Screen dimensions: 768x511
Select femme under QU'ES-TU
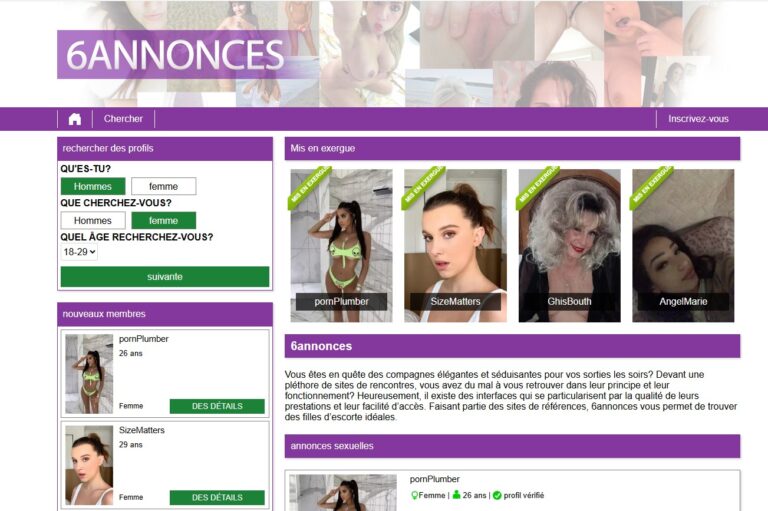point(164,186)
